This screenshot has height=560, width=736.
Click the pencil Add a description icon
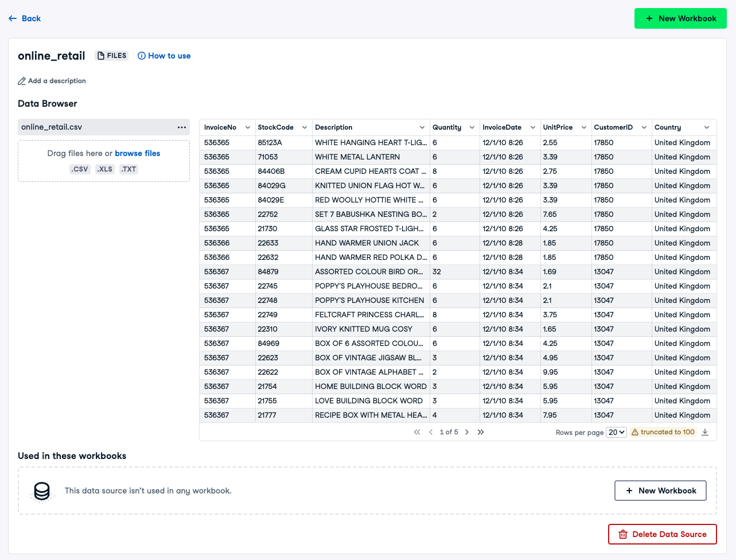click(x=22, y=81)
